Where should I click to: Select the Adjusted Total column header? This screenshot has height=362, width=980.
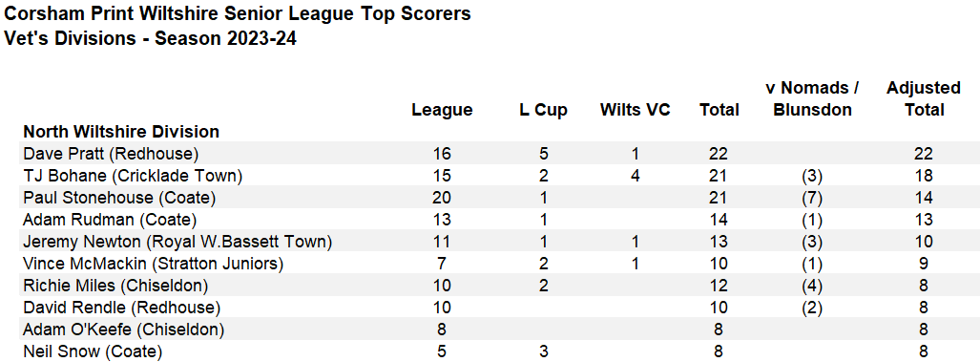click(924, 98)
